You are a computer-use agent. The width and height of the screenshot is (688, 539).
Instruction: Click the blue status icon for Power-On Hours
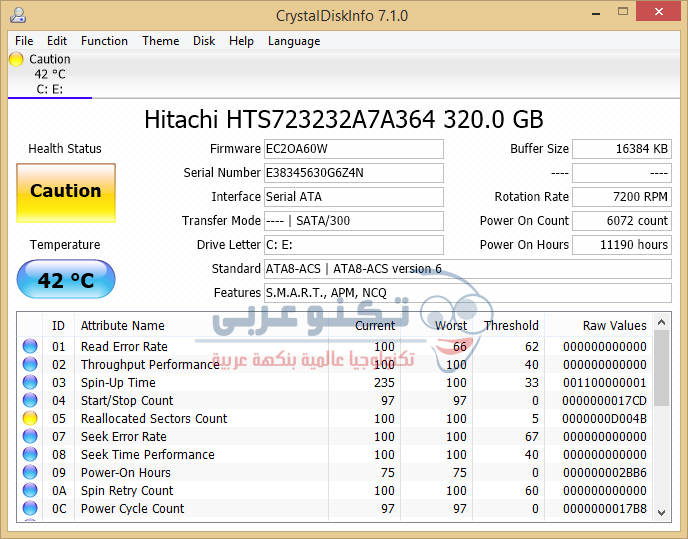30,472
